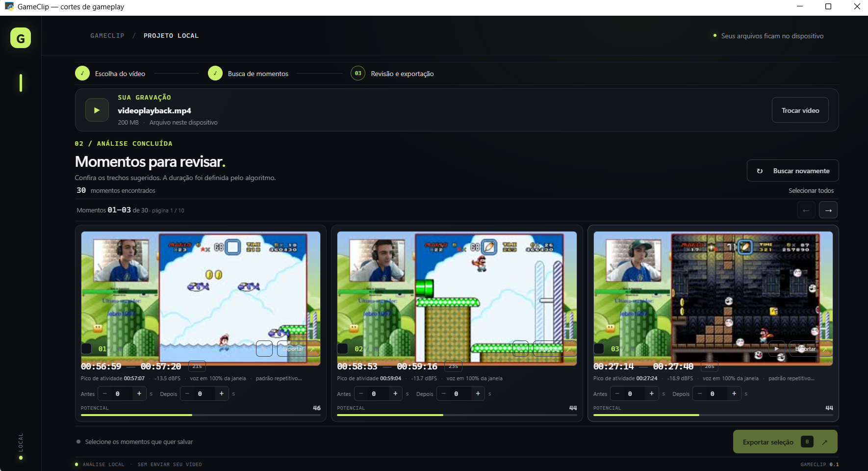Increase Depois seconds for moment 03

click(x=734, y=393)
